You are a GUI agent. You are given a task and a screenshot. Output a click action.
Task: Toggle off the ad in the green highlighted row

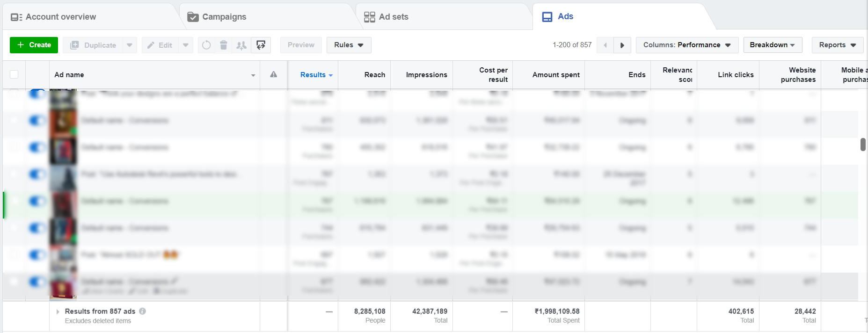click(x=37, y=201)
